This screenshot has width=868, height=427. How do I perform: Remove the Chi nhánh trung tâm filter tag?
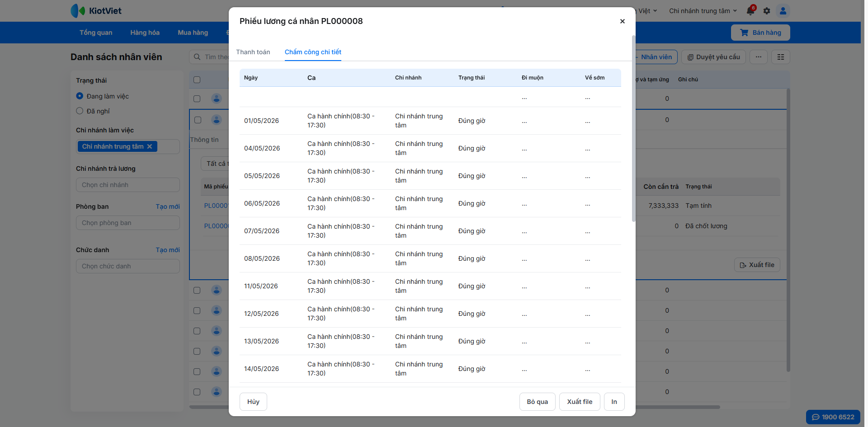(x=150, y=146)
